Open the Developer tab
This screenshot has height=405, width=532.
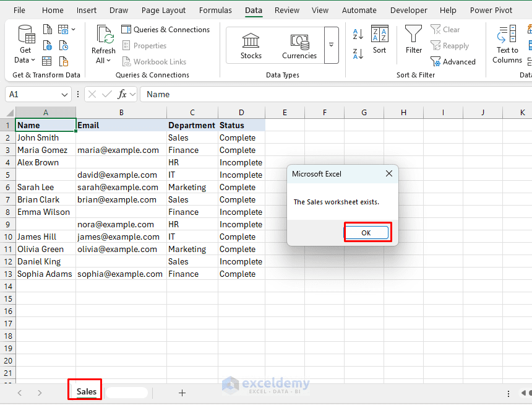click(409, 10)
